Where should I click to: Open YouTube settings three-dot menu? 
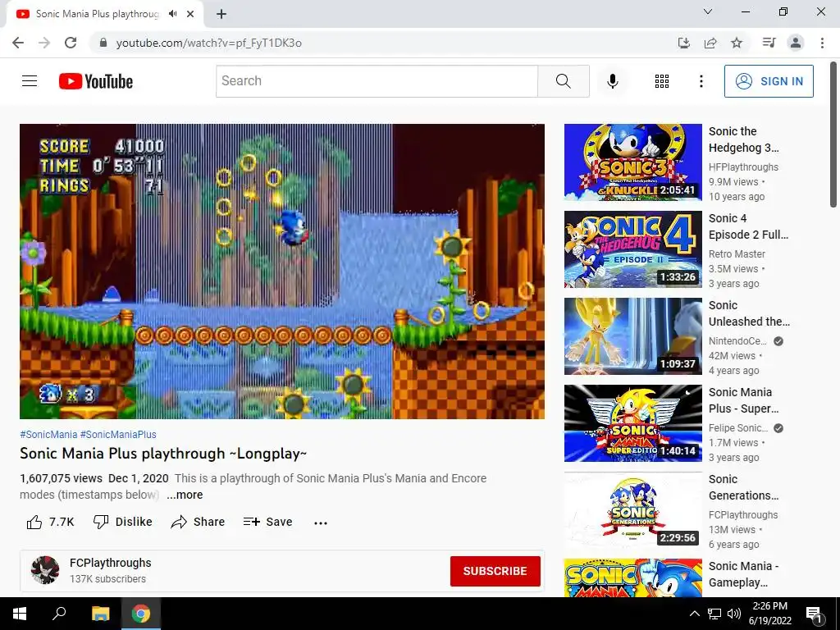pyautogui.click(x=701, y=81)
